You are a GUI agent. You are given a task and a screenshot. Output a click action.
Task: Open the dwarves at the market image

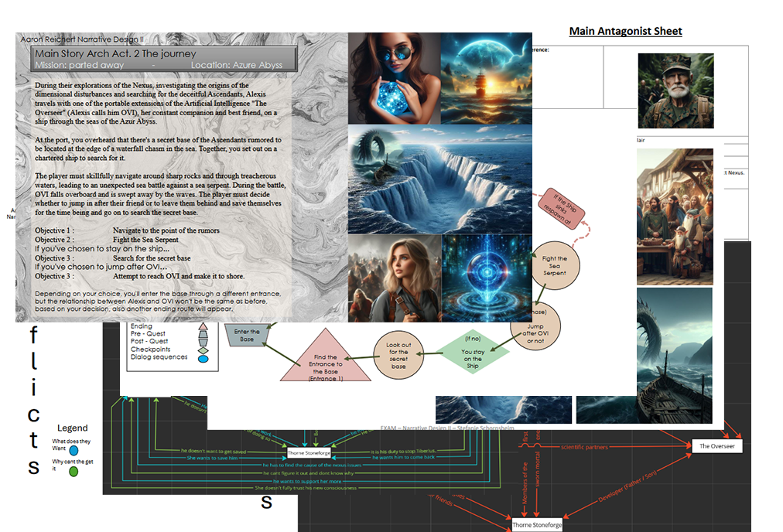(x=675, y=217)
